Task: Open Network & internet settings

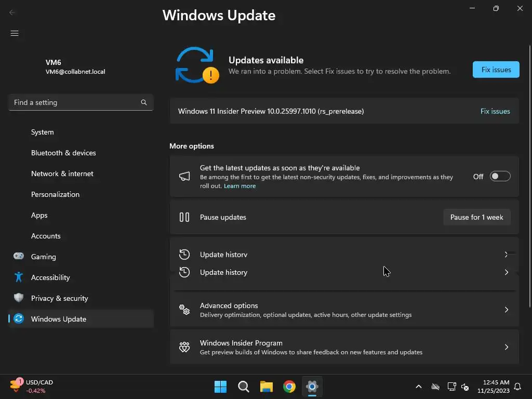Action: (x=81, y=174)
